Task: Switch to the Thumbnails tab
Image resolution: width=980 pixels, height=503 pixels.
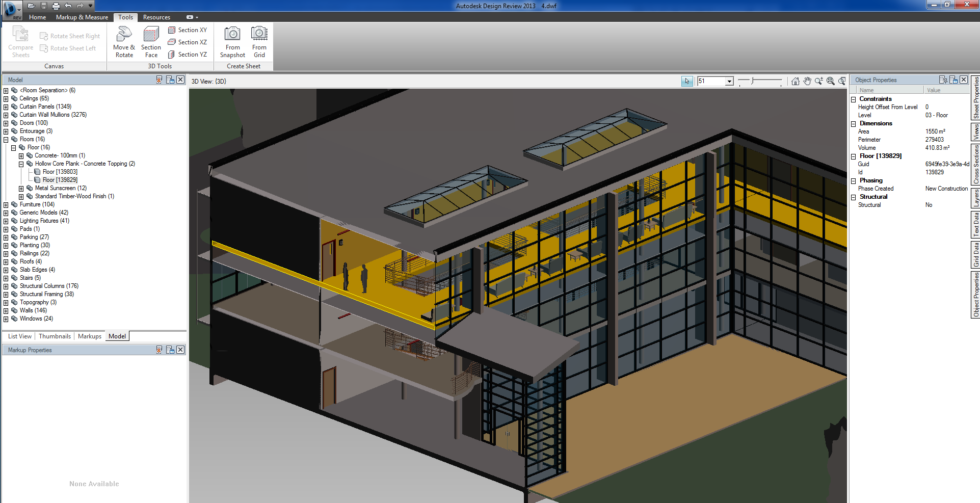Action: coord(55,336)
